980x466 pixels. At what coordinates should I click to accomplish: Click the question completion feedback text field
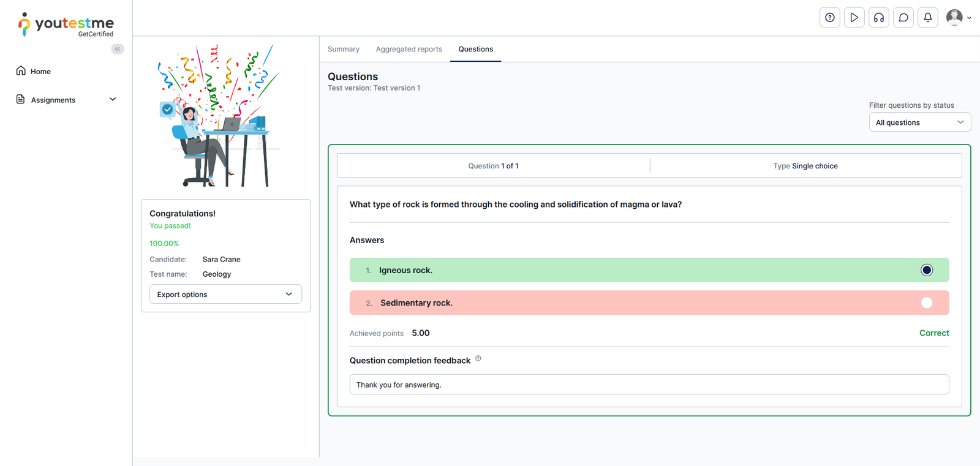click(649, 385)
